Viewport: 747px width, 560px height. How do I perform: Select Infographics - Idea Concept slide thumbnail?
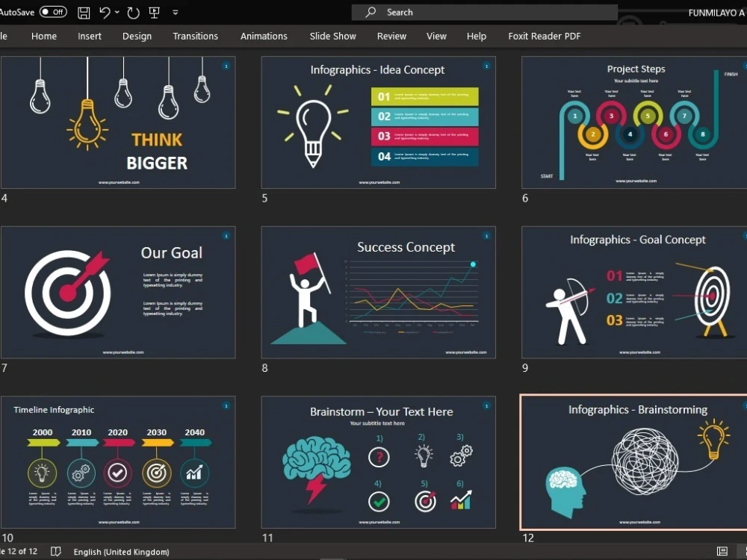pos(378,122)
